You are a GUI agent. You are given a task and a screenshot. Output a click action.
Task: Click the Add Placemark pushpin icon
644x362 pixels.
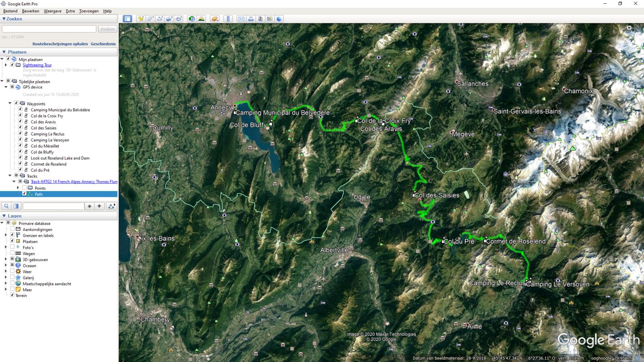click(x=140, y=19)
